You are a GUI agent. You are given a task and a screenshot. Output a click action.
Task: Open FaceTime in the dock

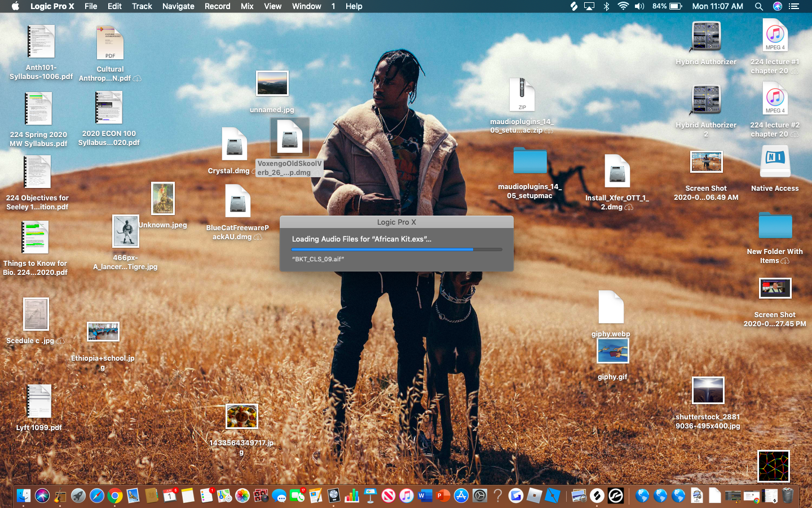click(297, 496)
